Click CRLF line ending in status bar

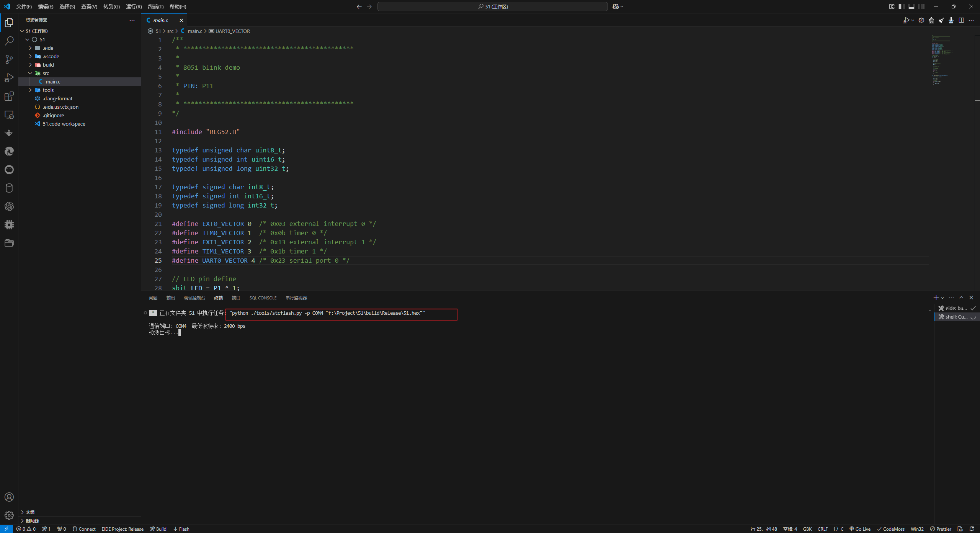click(x=823, y=529)
